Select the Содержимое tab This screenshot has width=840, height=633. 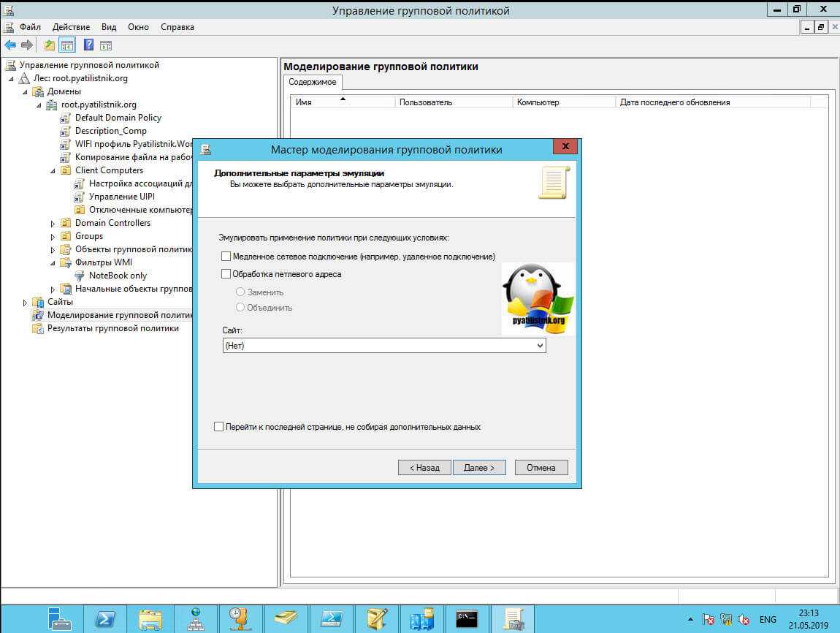(x=313, y=82)
